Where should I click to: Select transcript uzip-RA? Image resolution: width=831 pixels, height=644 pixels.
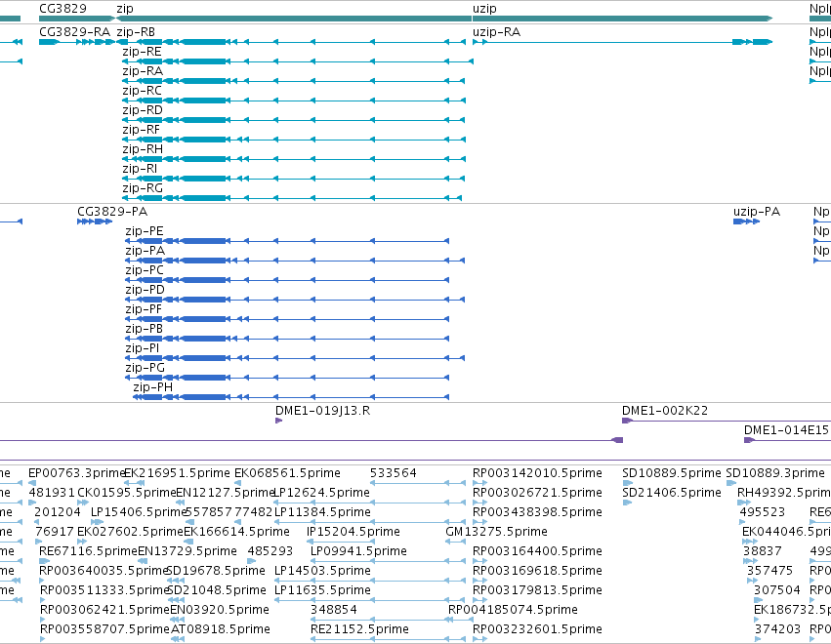pos(497,32)
